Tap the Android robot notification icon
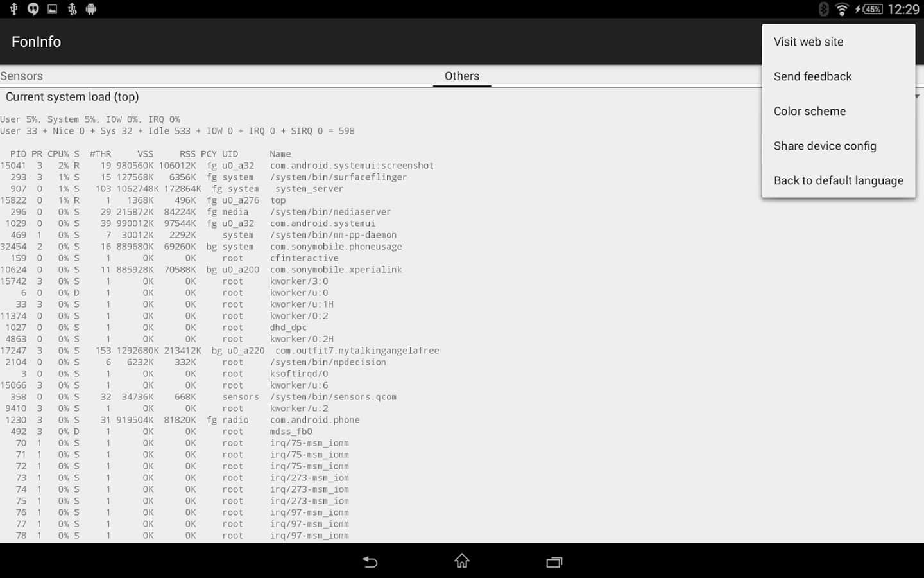The image size is (924, 578). (x=91, y=9)
